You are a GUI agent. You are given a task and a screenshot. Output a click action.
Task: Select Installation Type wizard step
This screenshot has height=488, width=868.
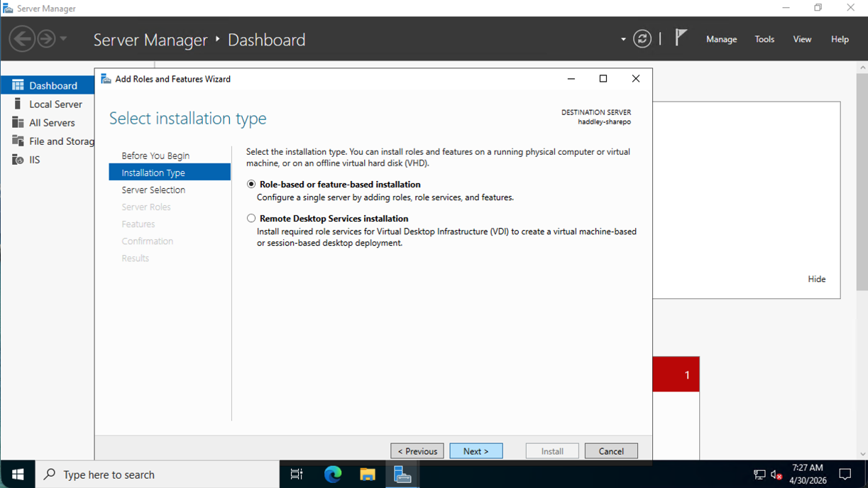click(170, 172)
